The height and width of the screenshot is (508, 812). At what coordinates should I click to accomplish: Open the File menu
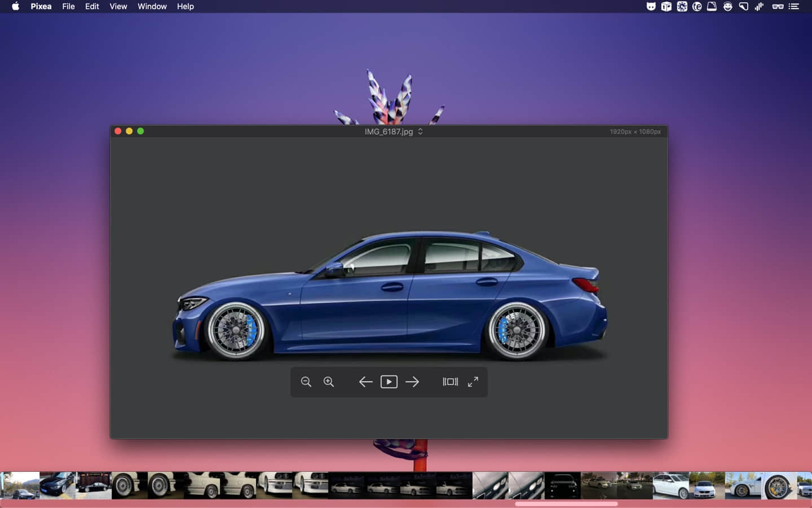(x=68, y=6)
